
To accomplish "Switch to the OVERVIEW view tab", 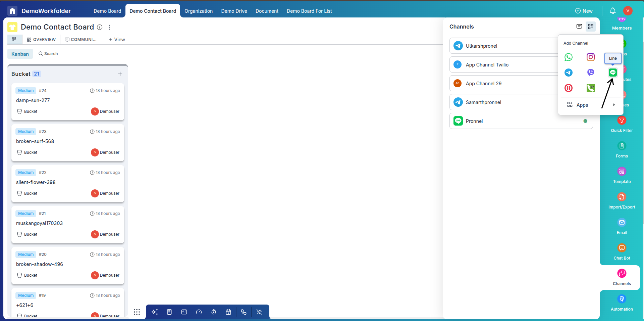I will (41, 40).
